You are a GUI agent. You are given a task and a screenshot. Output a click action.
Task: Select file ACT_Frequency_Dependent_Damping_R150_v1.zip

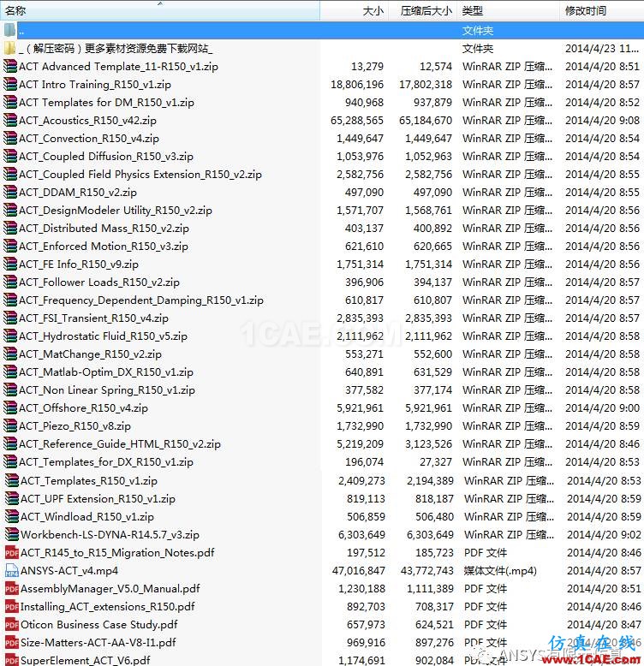(x=141, y=300)
